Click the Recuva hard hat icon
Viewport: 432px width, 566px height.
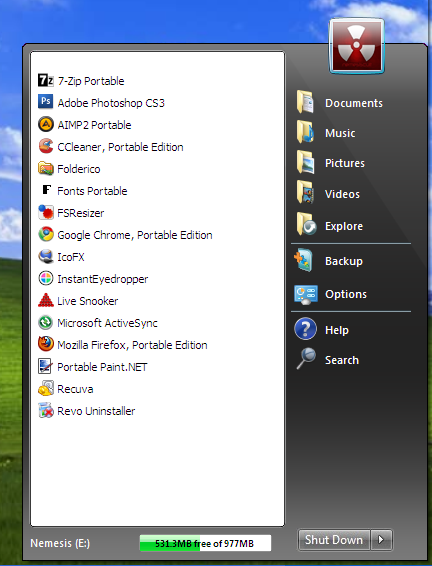click(46, 388)
